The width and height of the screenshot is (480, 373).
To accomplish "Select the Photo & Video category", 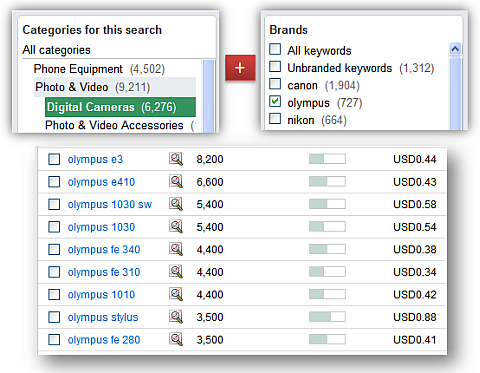I will (115, 87).
